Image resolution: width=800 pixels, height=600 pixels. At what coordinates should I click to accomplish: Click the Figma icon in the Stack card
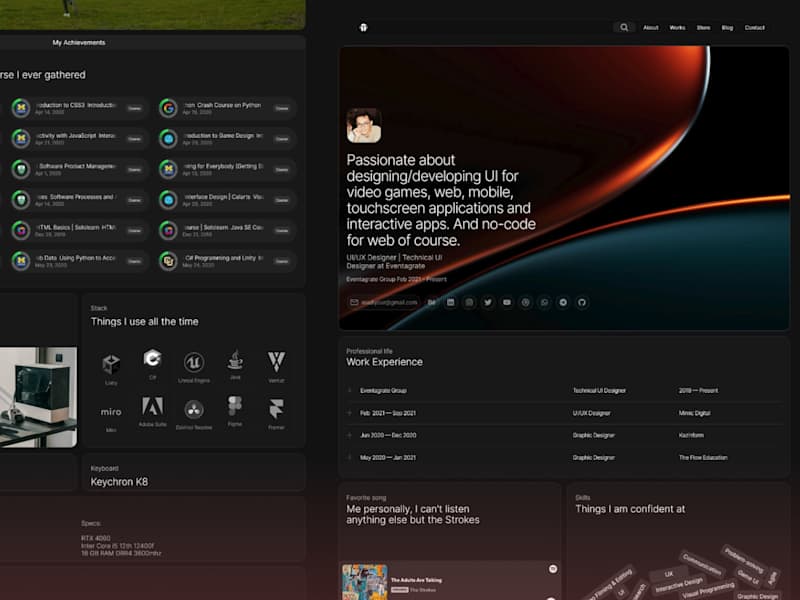pos(235,406)
